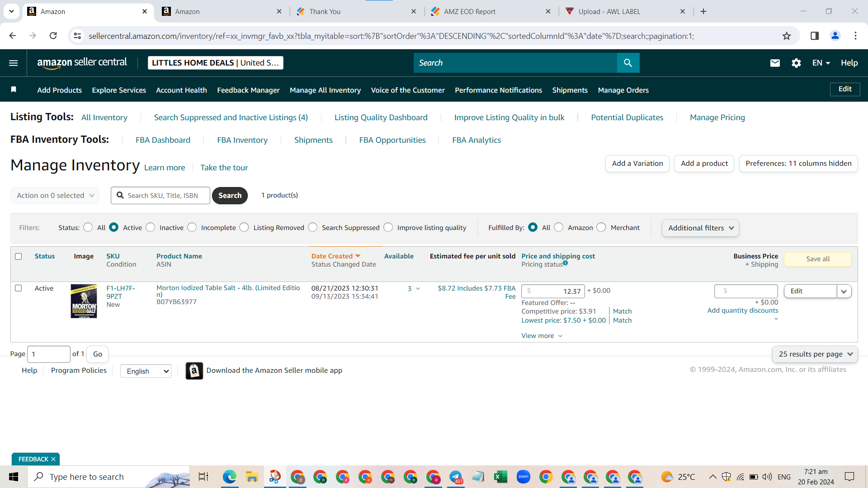Open Microsoft Edge from the taskbar
Viewport: 868px width, 488px height.
point(229,477)
